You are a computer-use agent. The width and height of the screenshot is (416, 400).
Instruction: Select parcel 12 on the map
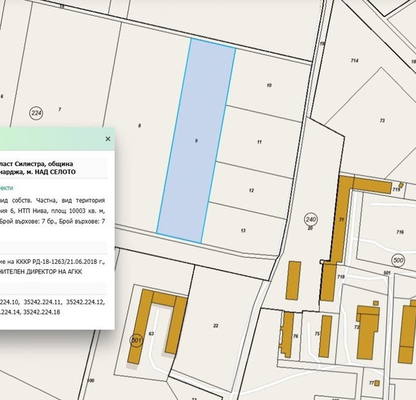[251, 190]
